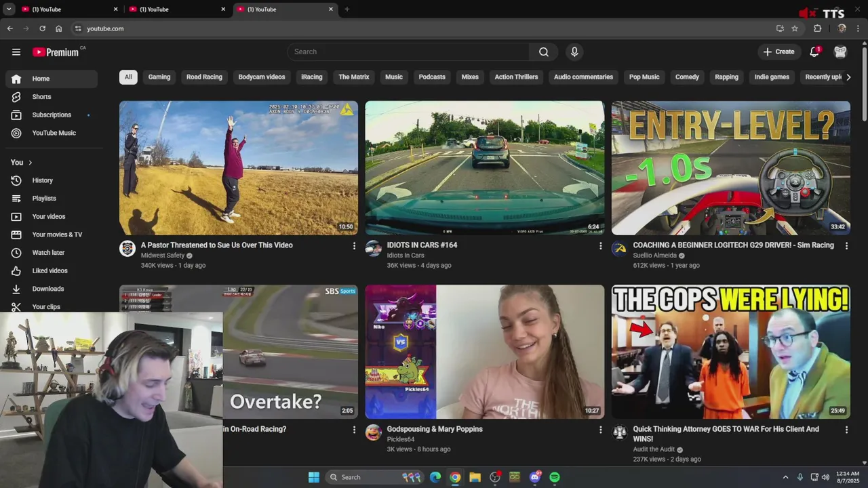Play the ENTRY-LEVEL sim racing thumbnail
The image size is (868, 488).
pos(730,168)
